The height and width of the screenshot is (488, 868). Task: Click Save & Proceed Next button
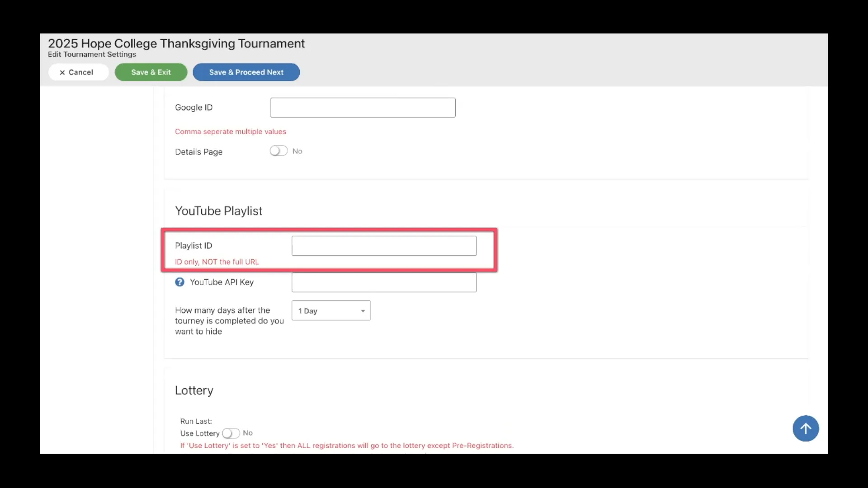246,72
